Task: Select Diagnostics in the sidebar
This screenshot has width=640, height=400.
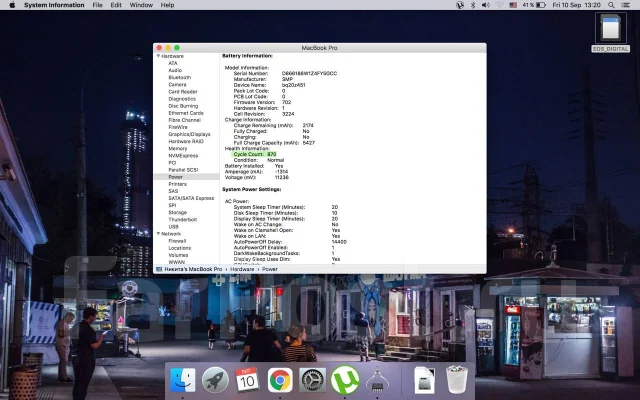Action: coord(182,99)
